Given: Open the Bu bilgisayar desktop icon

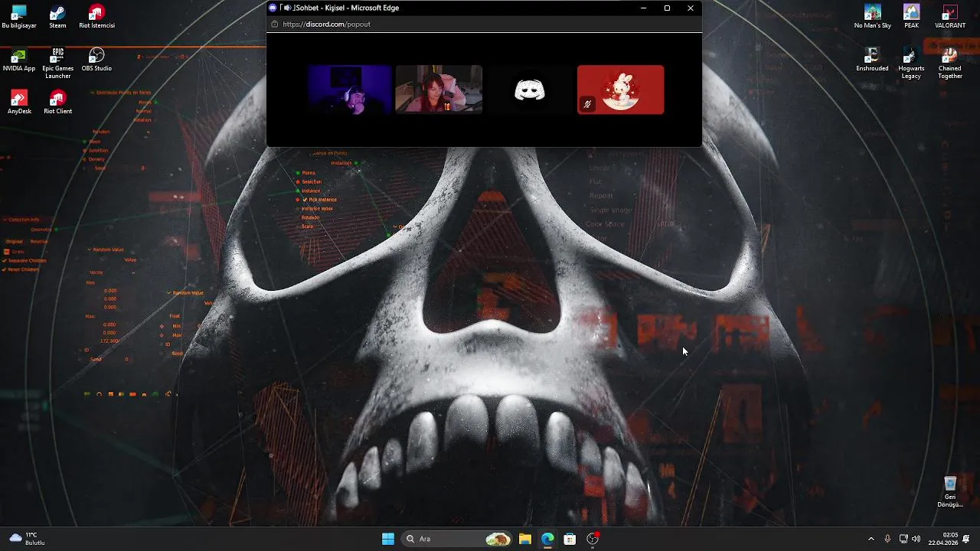Looking at the screenshot, I should point(19,17).
